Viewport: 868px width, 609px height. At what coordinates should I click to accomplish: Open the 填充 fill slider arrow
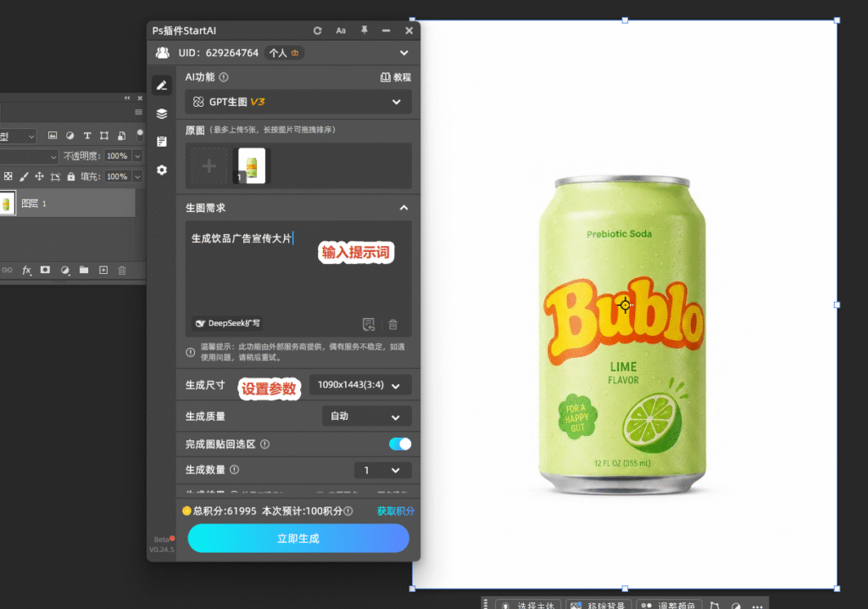tap(137, 176)
